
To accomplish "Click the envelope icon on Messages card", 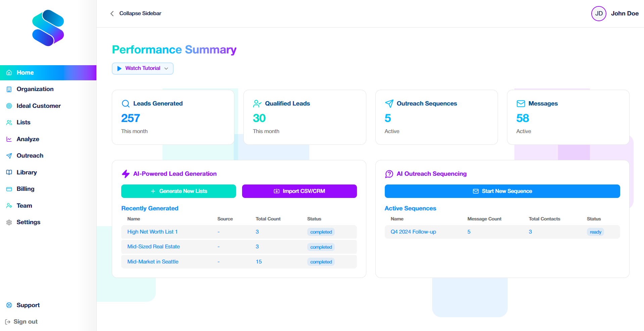I will 520,104.
